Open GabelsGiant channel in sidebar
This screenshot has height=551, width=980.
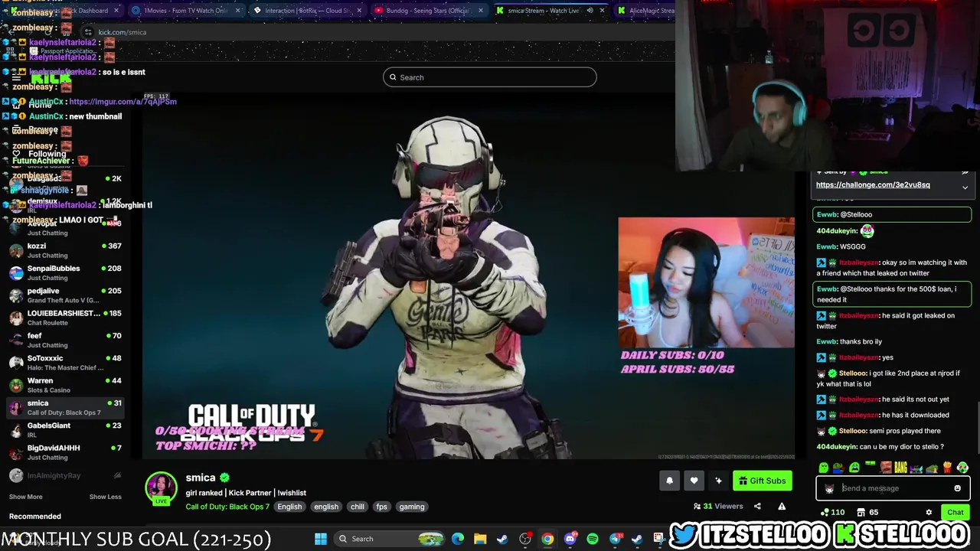[x=65, y=429]
